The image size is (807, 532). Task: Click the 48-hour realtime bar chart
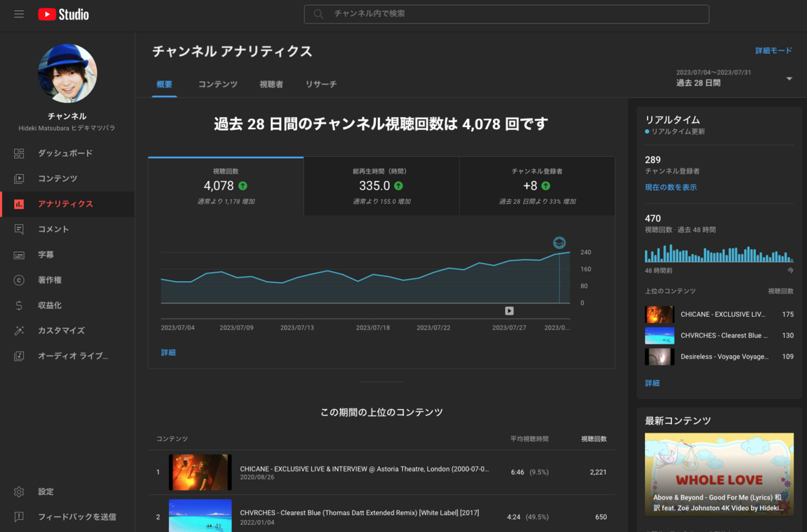coord(719,253)
